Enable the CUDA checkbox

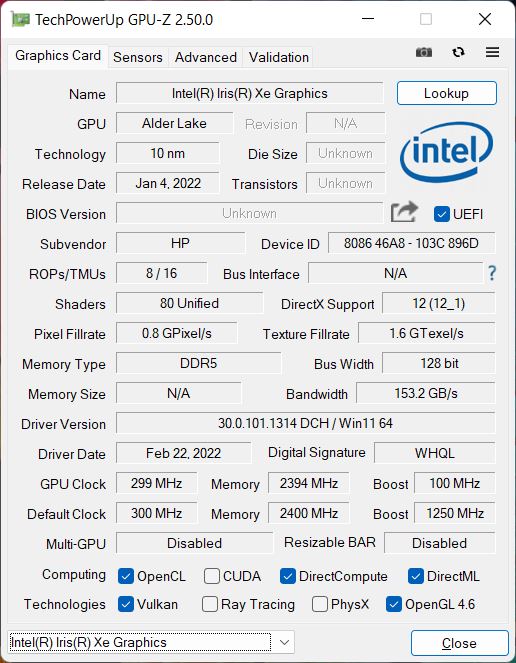(x=211, y=576)
